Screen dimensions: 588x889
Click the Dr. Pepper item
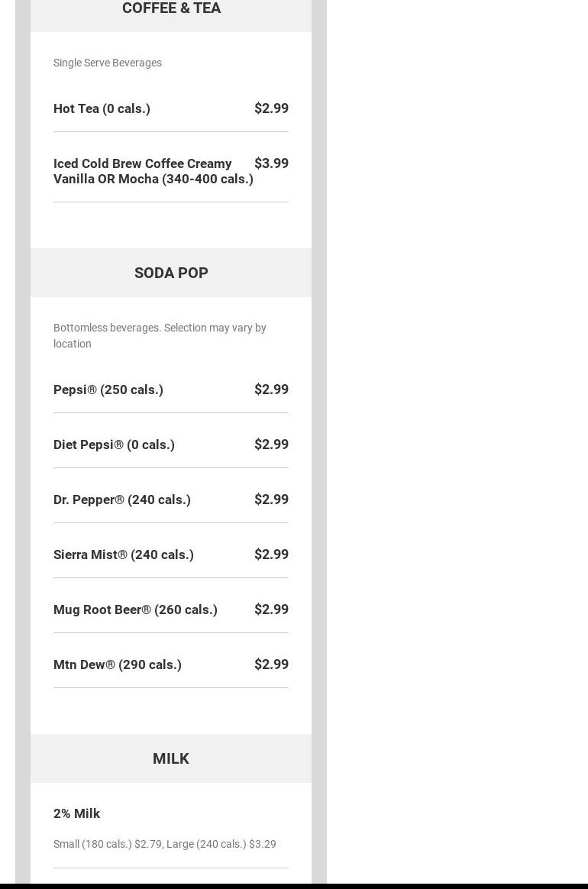122,499
